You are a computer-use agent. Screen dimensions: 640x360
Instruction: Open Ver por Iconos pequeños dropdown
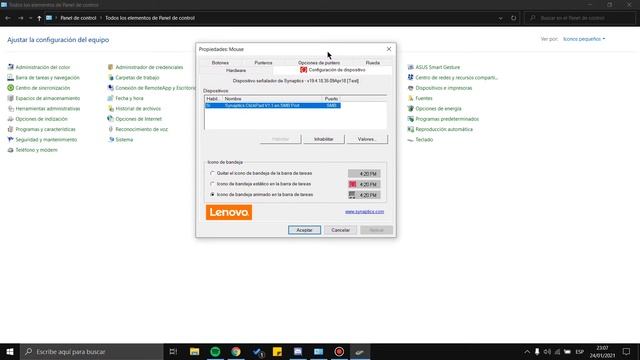click(x=584, y=39)
